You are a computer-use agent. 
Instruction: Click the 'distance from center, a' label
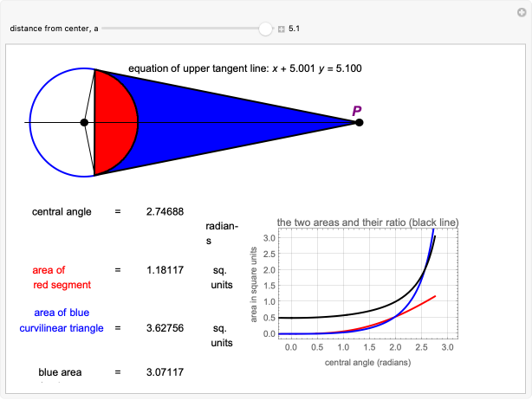click(x=54, y=29)
